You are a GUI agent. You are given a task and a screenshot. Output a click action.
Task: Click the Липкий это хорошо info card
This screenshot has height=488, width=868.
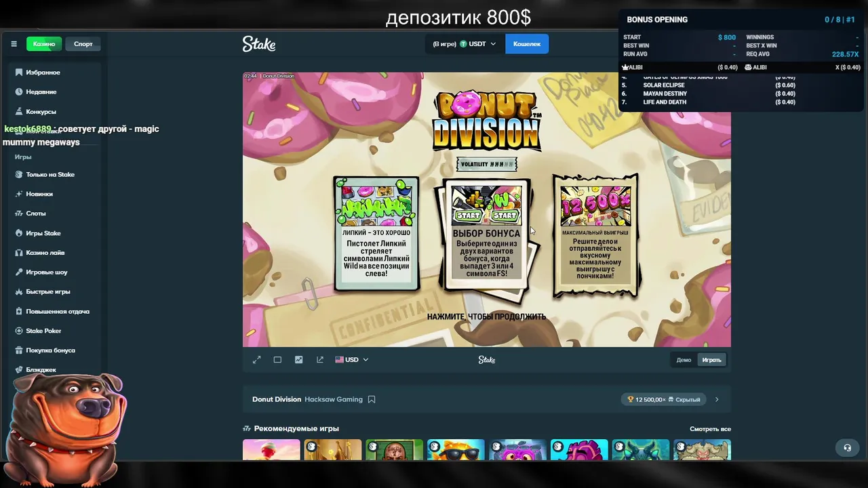pyautogui.click(x=376, y=234)
